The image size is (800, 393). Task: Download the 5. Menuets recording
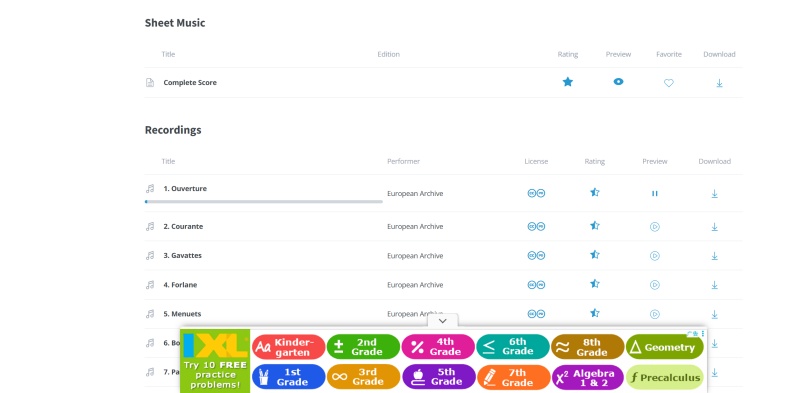click(715, 314)
